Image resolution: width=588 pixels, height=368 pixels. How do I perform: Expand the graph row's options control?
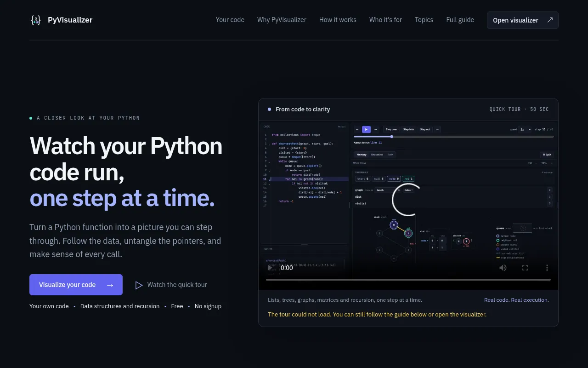(549, 190)
